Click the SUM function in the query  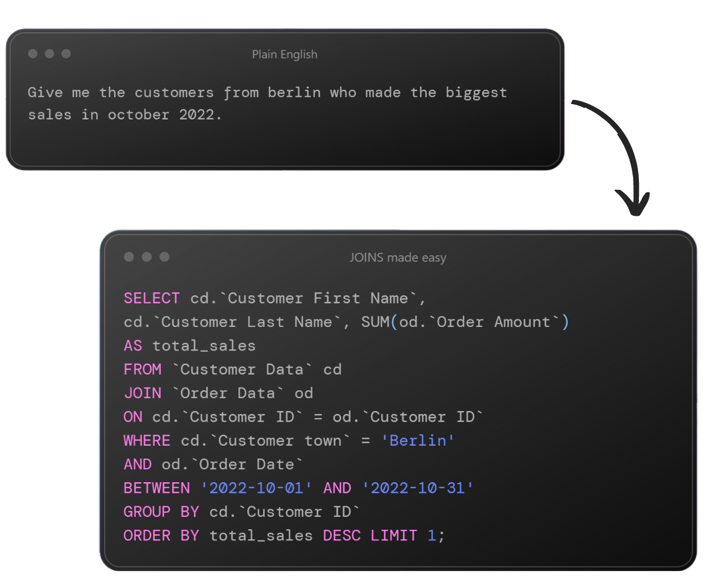point(375,322)
